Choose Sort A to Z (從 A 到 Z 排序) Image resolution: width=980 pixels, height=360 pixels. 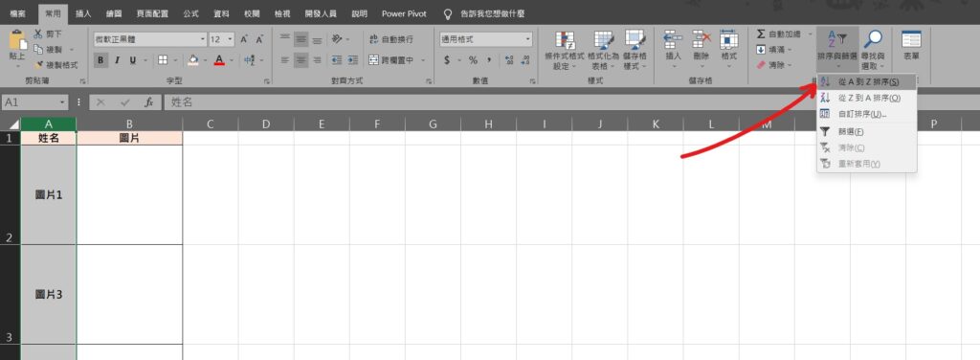867,82
